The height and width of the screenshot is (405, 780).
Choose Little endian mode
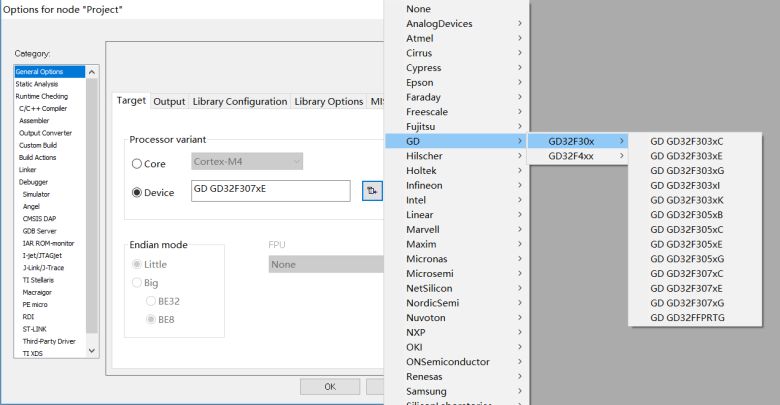pyautogui.click(x=137, y=264)
